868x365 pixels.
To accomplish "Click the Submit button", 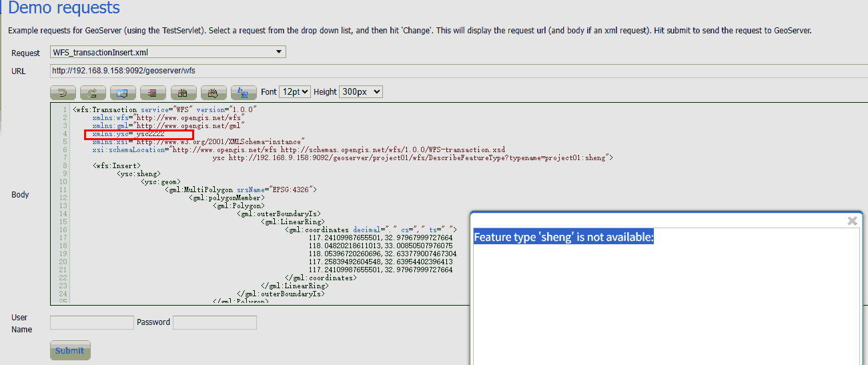I will click(70, 350).
